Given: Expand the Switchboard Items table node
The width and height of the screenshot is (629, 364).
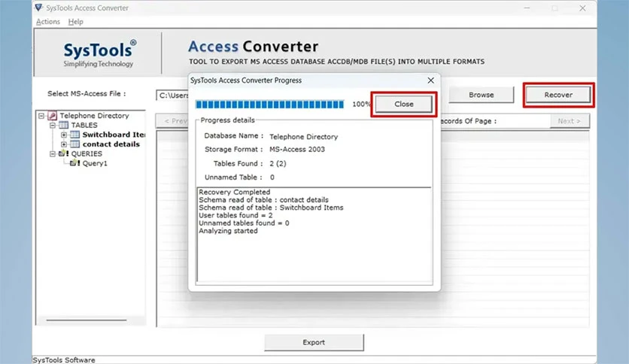Looking at the screenshot, I should click(x=63, y=135).
